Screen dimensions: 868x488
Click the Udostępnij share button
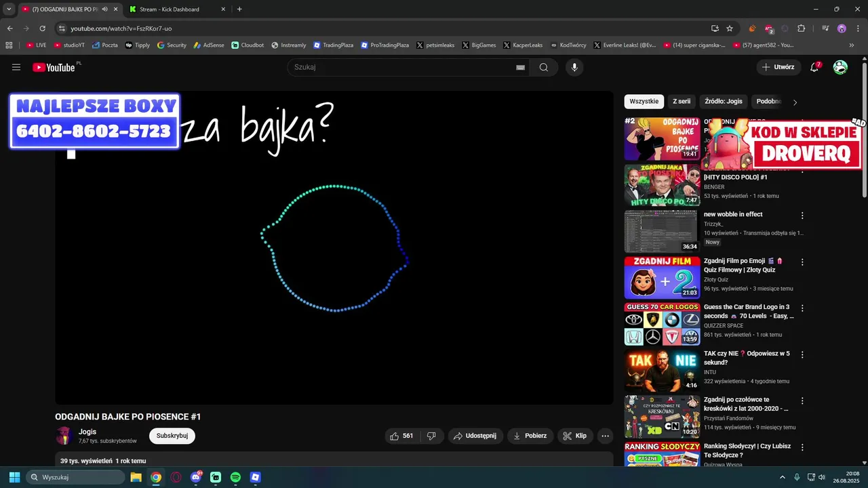pyautogui.click(x=475, y=436)
